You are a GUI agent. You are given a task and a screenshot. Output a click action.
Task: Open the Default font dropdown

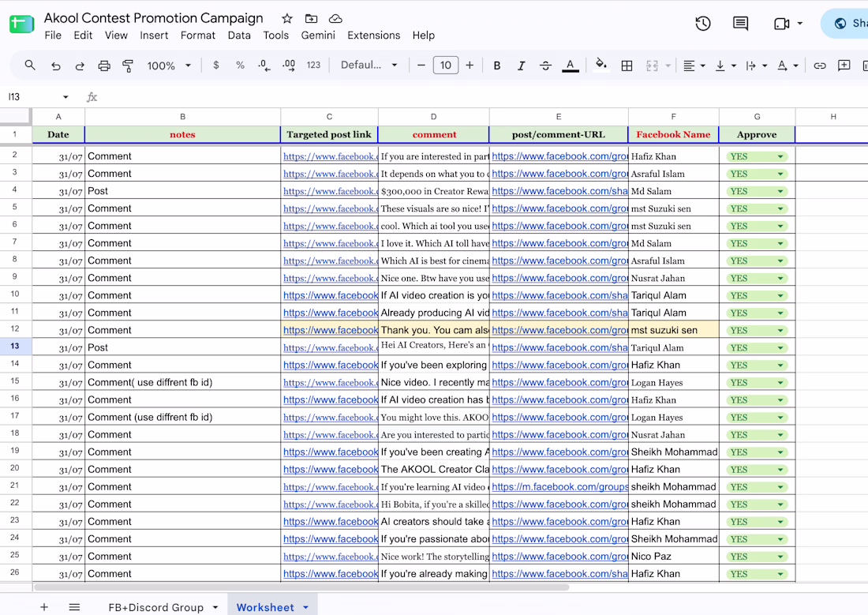pos(369,66)
